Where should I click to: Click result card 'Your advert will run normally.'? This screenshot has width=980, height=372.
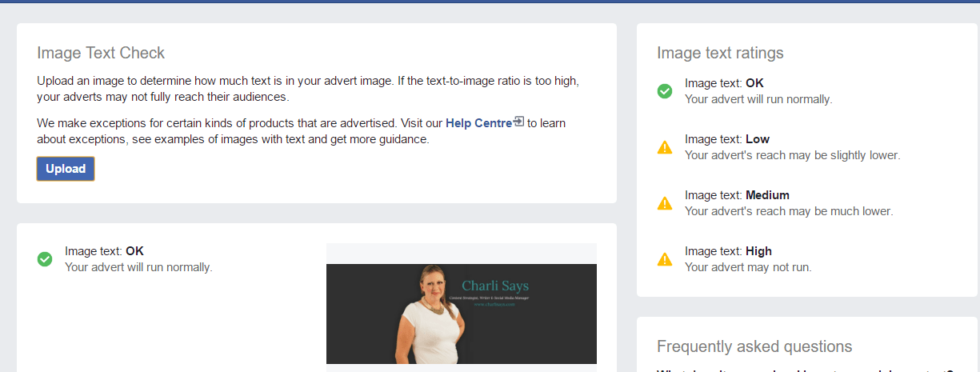[138, 267]
